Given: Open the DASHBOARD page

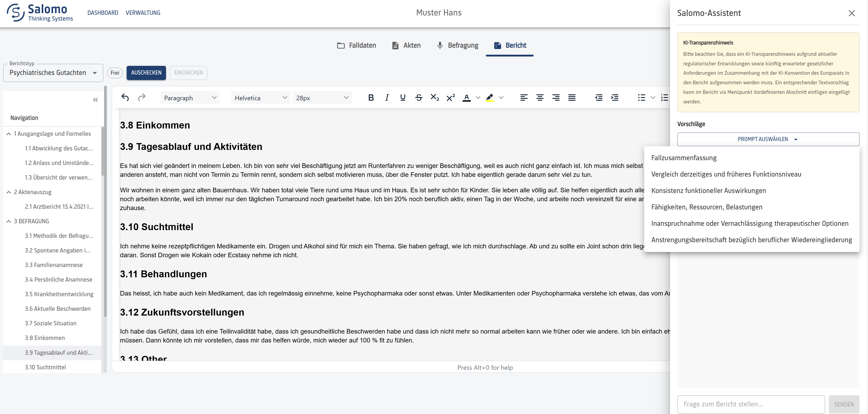Looking at the screenshot, I should [103, 13].
